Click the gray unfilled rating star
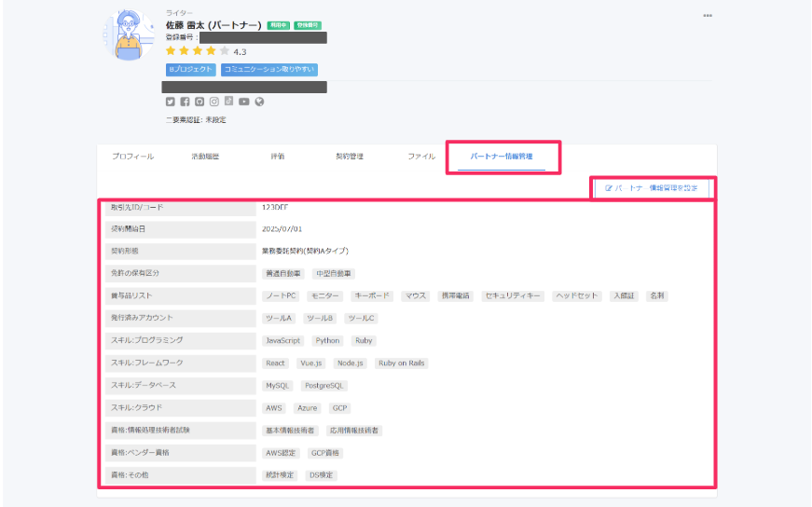812x507 pixels. [225, 50]
